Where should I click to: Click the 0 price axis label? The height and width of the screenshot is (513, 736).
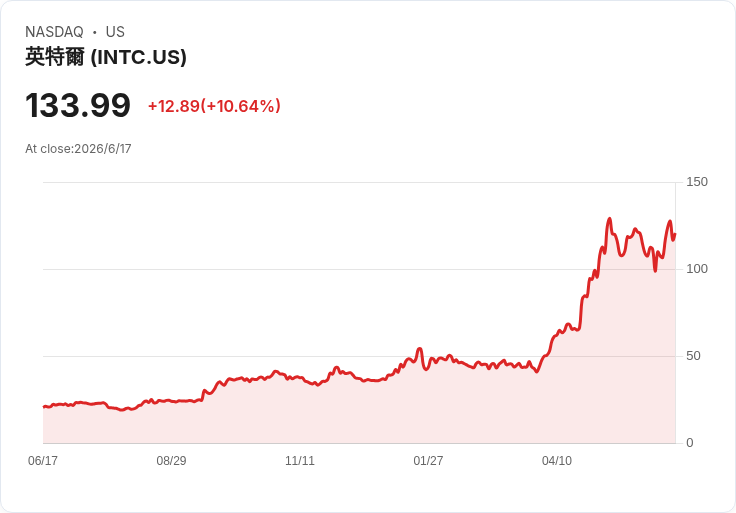(690, 443)
